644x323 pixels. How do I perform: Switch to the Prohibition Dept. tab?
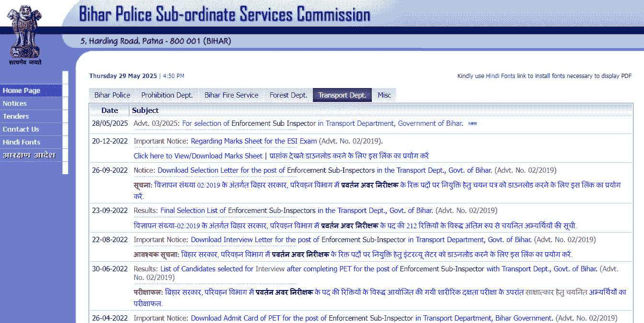click(x=167, y=95)
